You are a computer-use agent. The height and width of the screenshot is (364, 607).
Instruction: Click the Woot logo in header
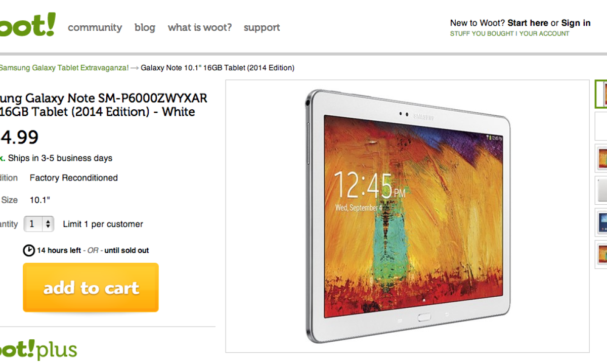tap(26, 25)
